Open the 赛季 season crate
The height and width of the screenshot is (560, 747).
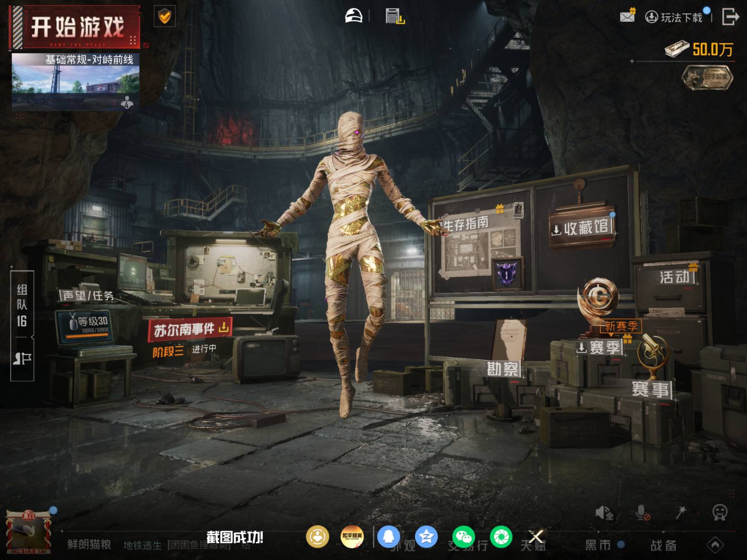click(x=599, y=348)
